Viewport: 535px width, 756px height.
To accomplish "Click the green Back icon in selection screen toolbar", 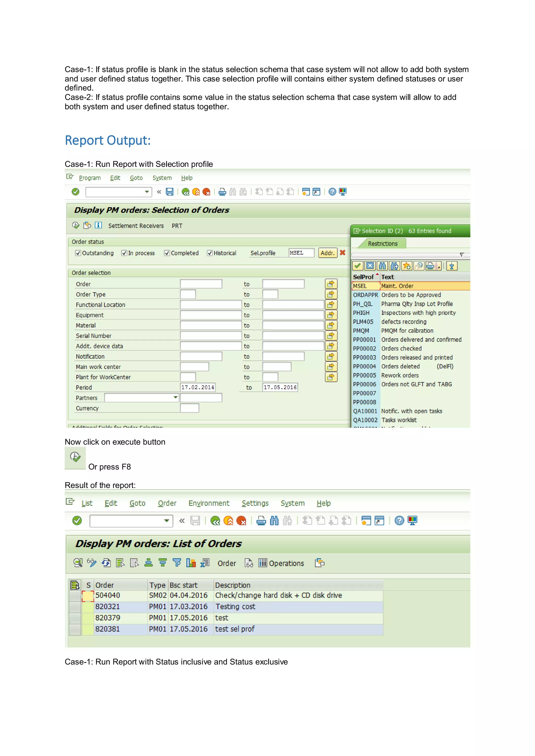I will pyautogui.click(x=185, y=192).
